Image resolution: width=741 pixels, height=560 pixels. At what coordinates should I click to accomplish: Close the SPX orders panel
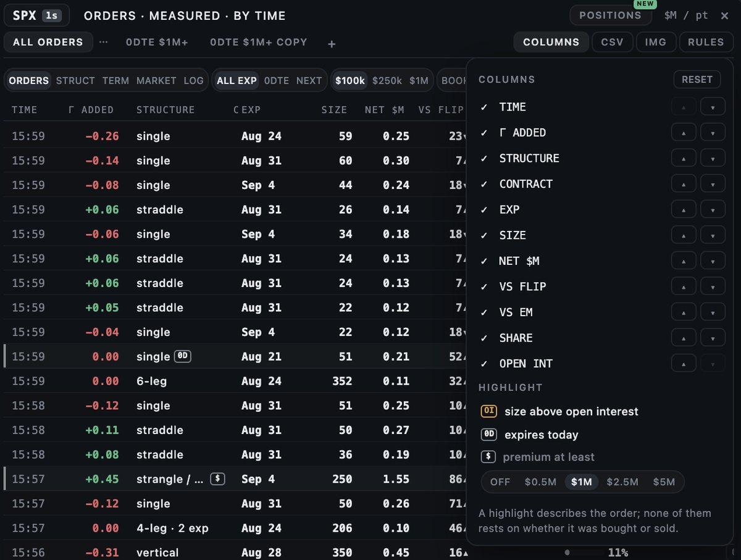coord(725,15)
